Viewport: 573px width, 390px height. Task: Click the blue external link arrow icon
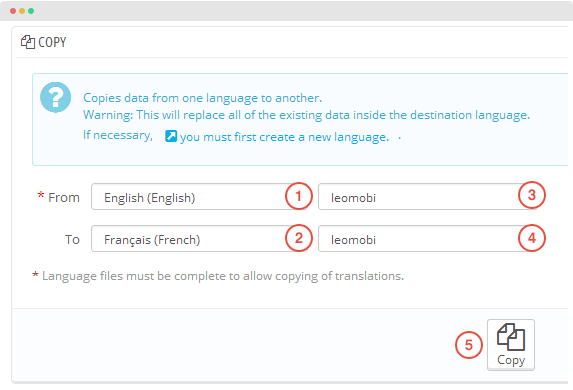(x=171, y=136)
